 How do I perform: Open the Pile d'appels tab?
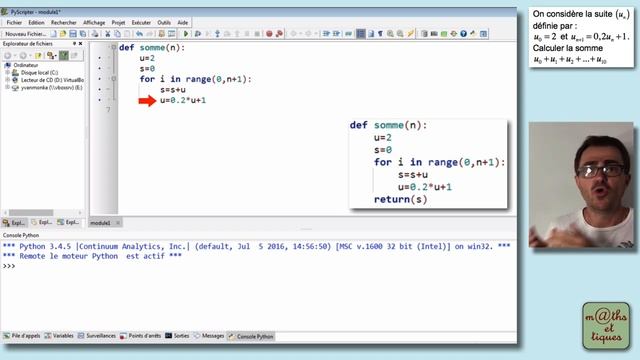point(22,336)
